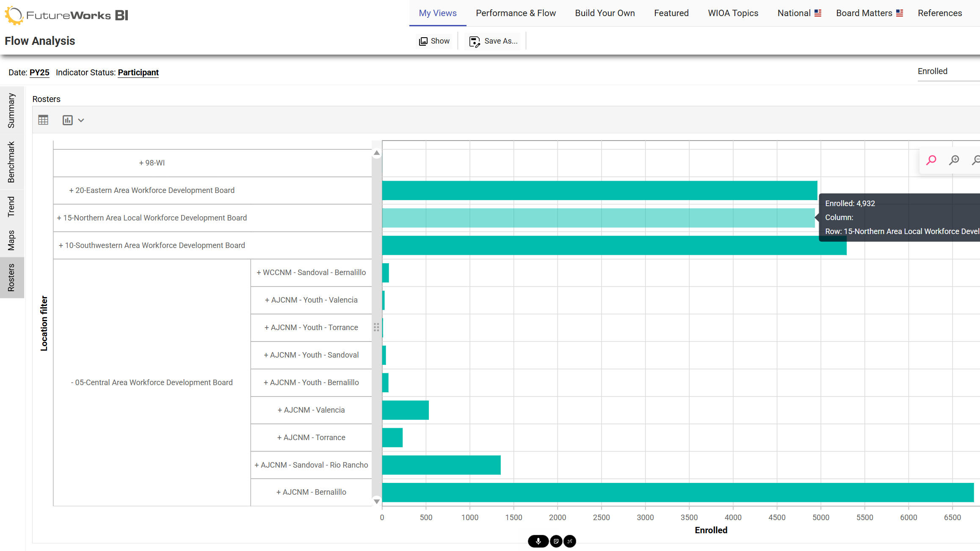The width and height of the screenshot is (980, 551).
Task: Click the zoom in magnifier icon
Action: (954, 160)
